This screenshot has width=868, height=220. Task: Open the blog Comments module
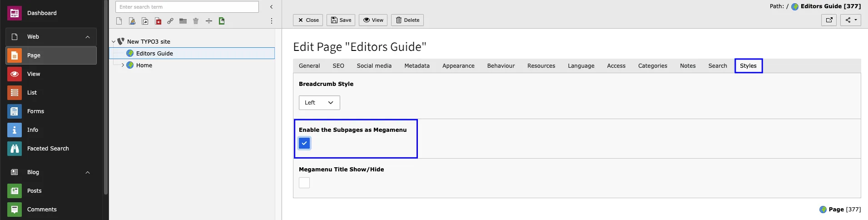tap(51, 210)
